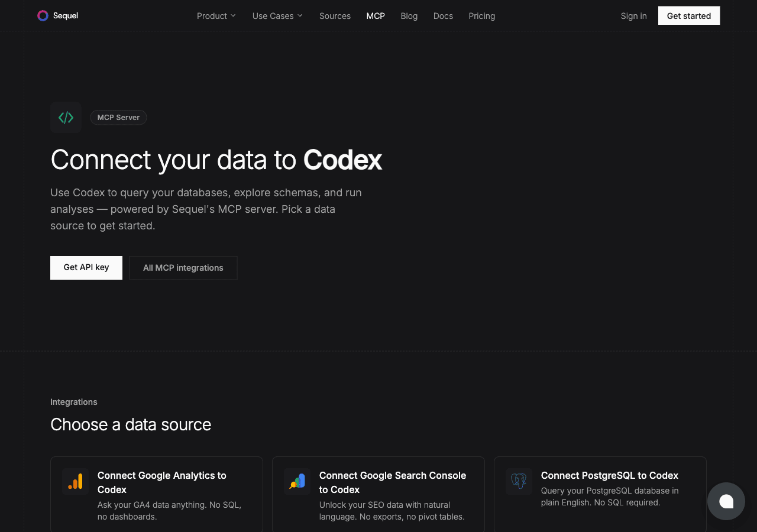757x532 pixels.
Task: Click the Sequel brand name text
Action: click(66, 16)
